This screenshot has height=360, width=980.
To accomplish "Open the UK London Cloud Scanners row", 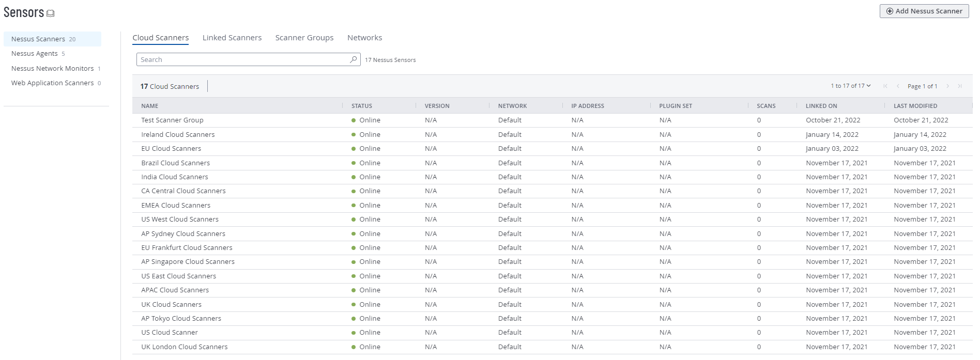I will (x=553, y=347).
